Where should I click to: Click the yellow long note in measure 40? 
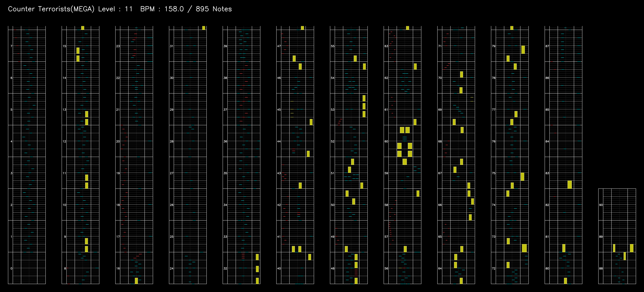coord(310,257)
